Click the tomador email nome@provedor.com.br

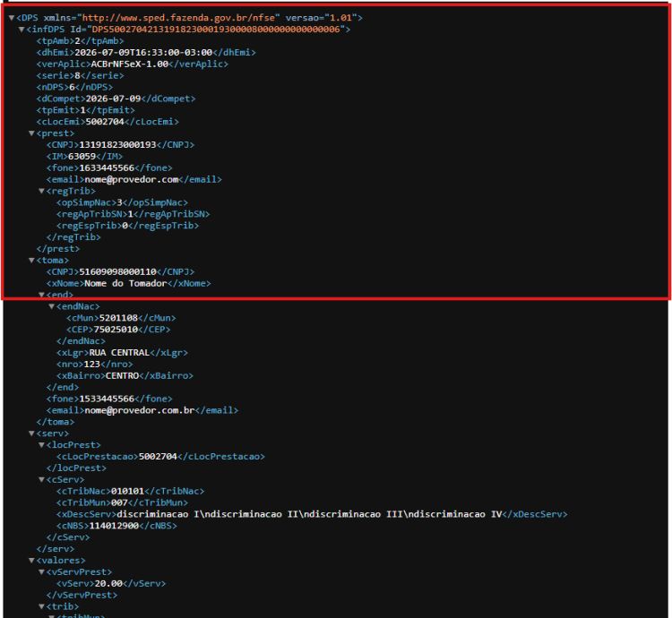click(x=140, y=411)
